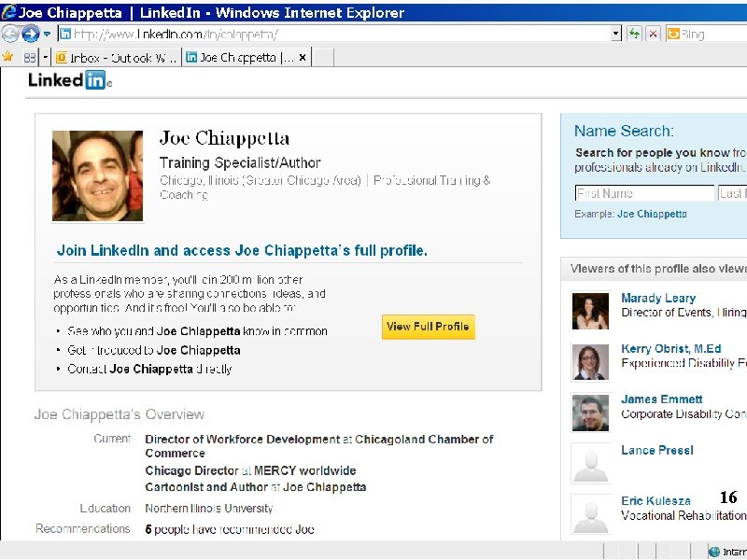Viewport: 747px width, 560px height.
Task: Click Joe Chiappetta's Overview heading
Action: pos(120,414)
